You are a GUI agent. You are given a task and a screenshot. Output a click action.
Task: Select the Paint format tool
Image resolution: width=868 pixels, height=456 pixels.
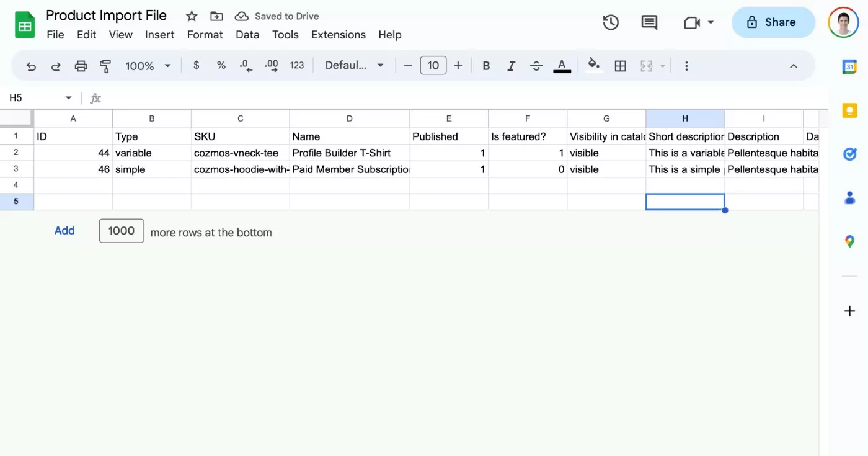pos(105,66)
